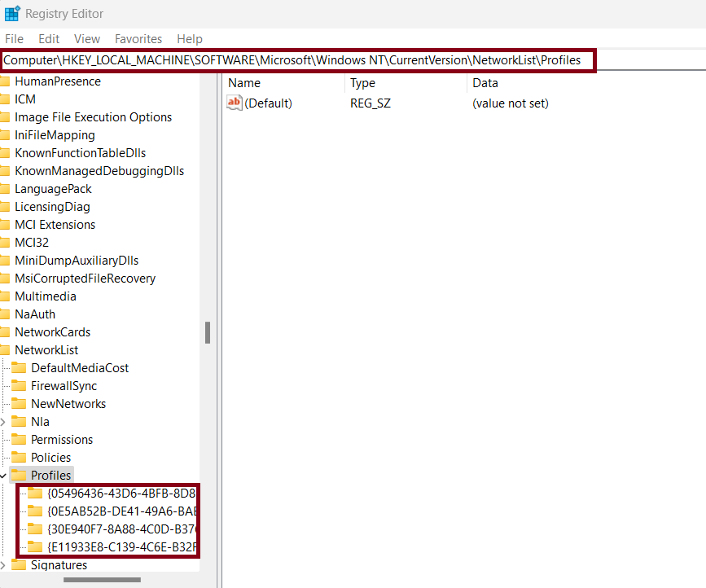Select profile key {05496436-43D6-4BFB
706x588 pixels.
[121, 494]
